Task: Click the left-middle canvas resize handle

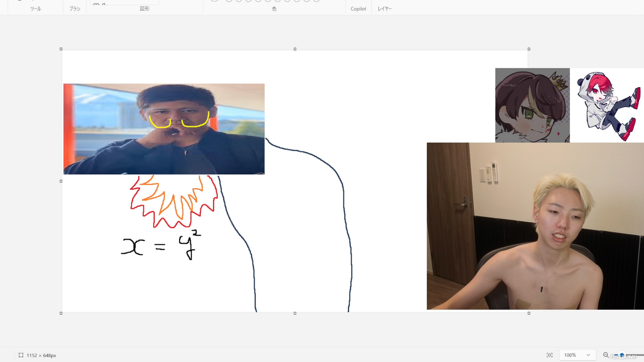Action: (61, 181)
